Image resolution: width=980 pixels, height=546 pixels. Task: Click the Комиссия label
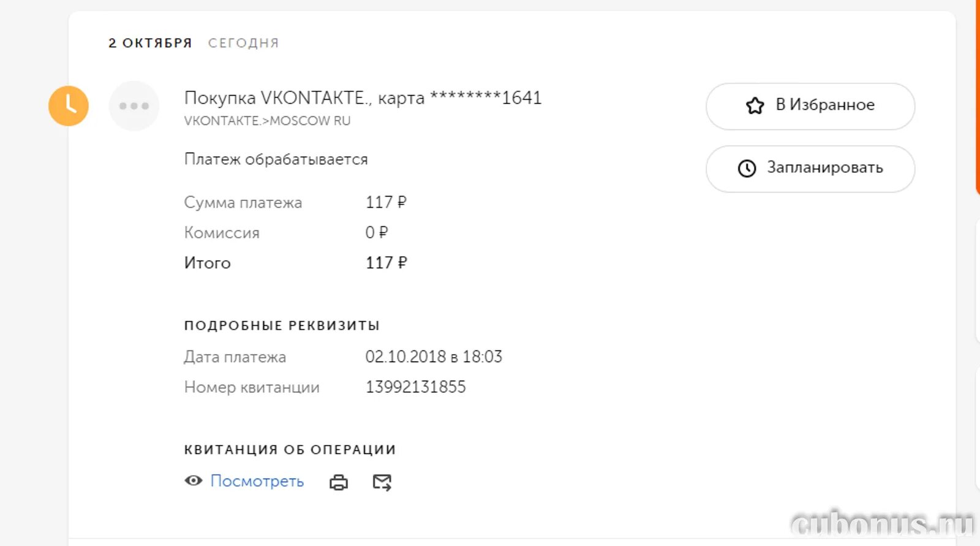click(222, 233)
